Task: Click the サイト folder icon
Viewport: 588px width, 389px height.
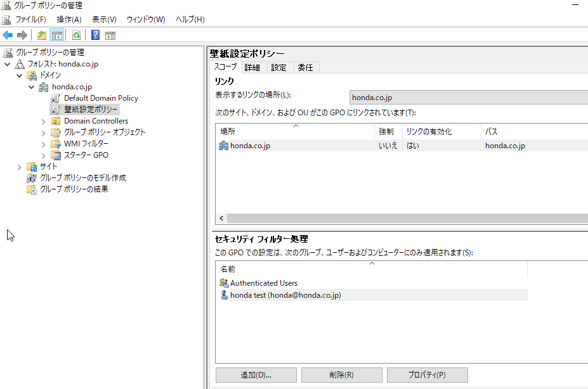Action: (x=32, y=167)
